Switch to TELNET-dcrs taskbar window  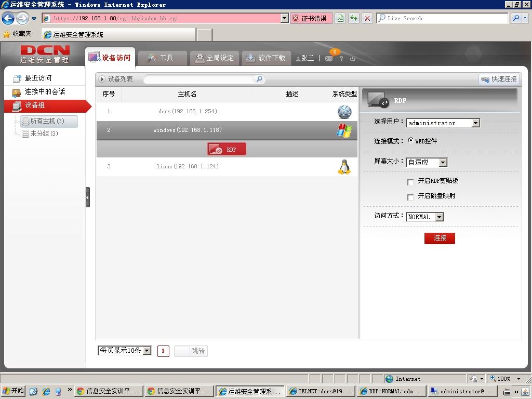(320, 392)
